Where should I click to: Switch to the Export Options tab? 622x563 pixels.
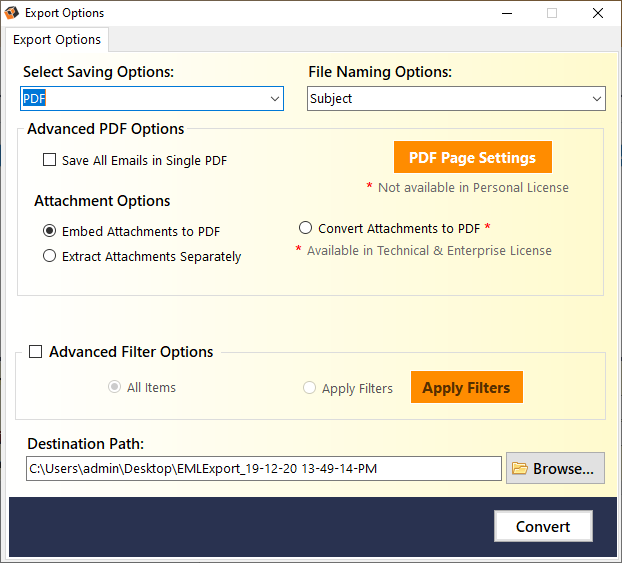click(57, 40)
